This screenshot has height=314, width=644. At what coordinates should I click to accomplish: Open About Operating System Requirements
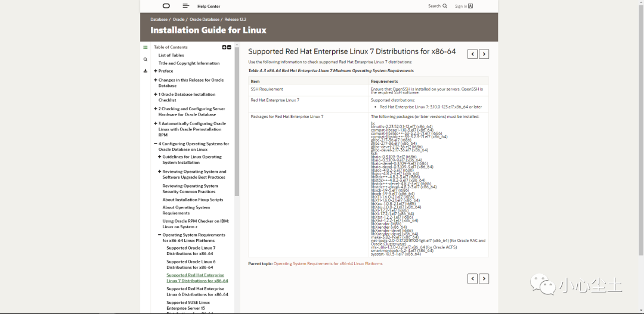tap(186, 210)
